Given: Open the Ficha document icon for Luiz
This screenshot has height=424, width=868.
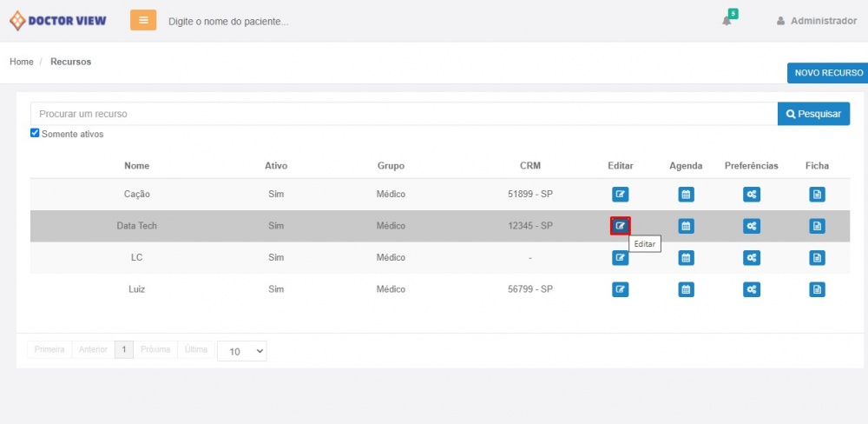Looking at the screenshot, I should (817, 289).
